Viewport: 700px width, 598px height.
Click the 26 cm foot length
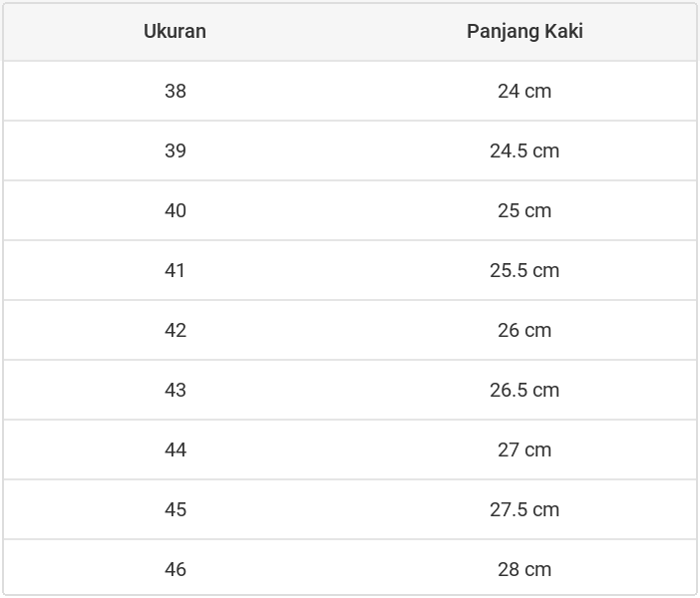pyautogui.click(x=525, y=330)
